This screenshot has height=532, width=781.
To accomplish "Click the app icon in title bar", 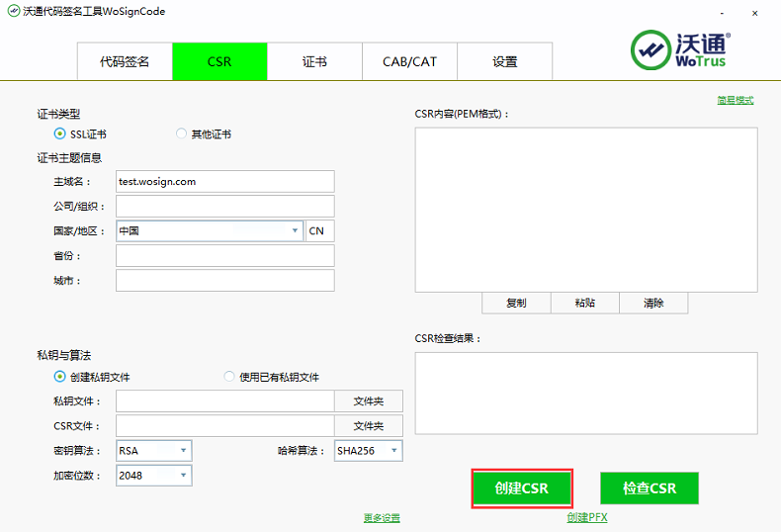I will [x=11, y=12].
